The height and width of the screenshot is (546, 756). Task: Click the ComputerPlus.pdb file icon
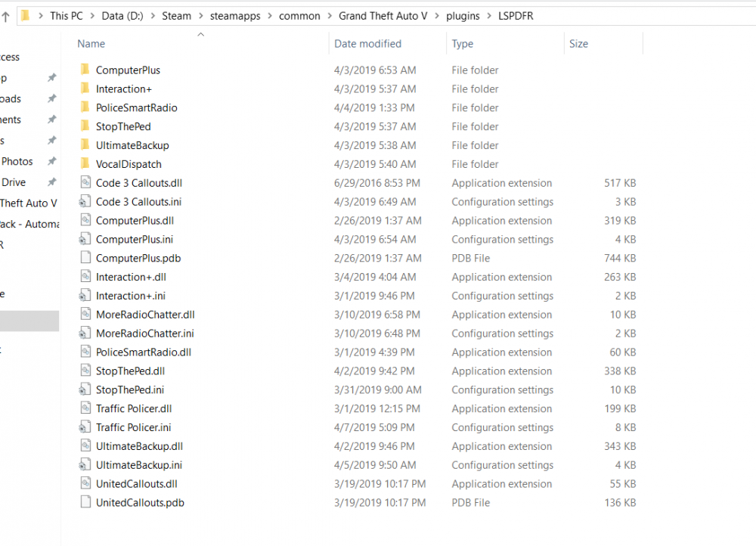pos(85,258)
